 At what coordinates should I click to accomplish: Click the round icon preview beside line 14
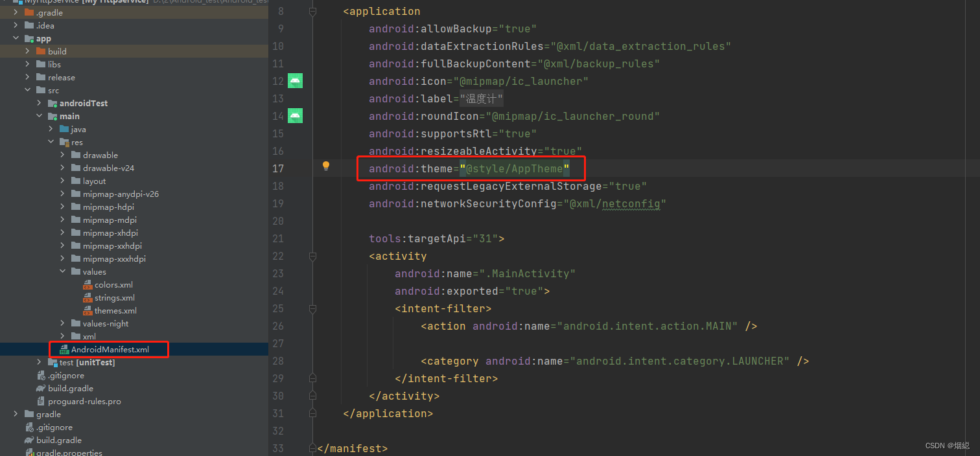point(295,115)
